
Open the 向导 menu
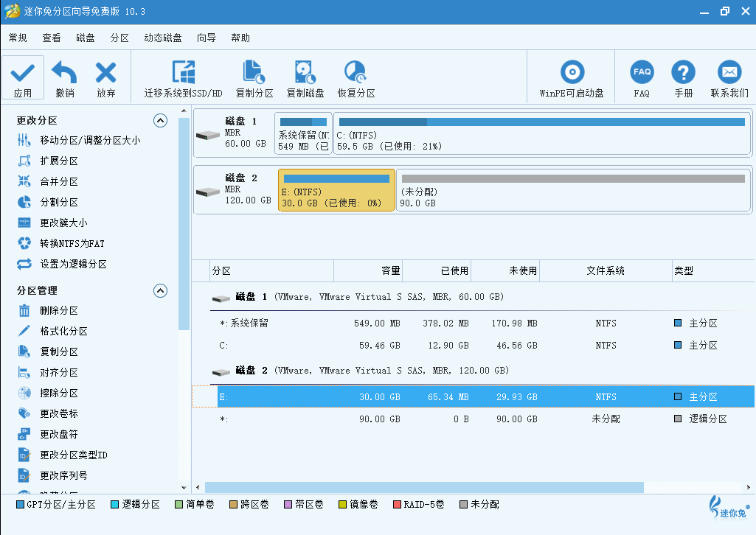207,38
